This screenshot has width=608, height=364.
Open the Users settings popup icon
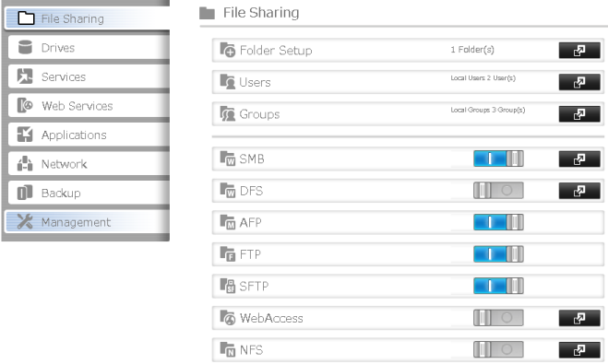[x=579, y=82]
